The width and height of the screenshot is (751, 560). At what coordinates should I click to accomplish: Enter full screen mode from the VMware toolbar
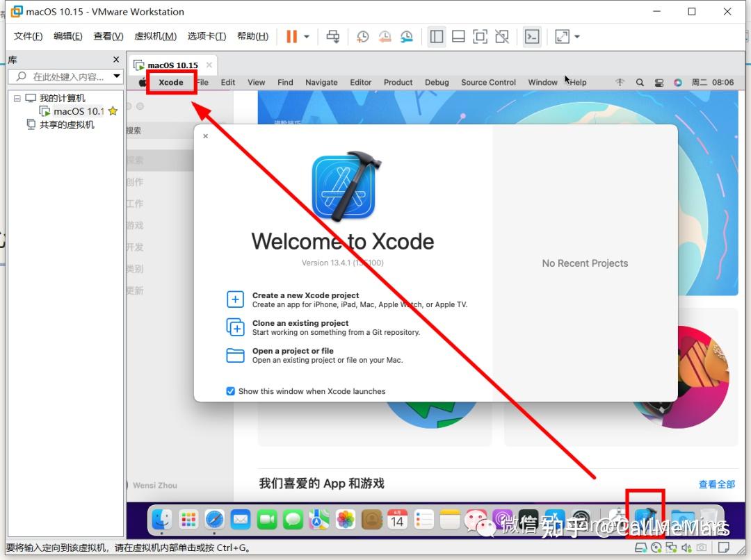(x=480, y=36)
